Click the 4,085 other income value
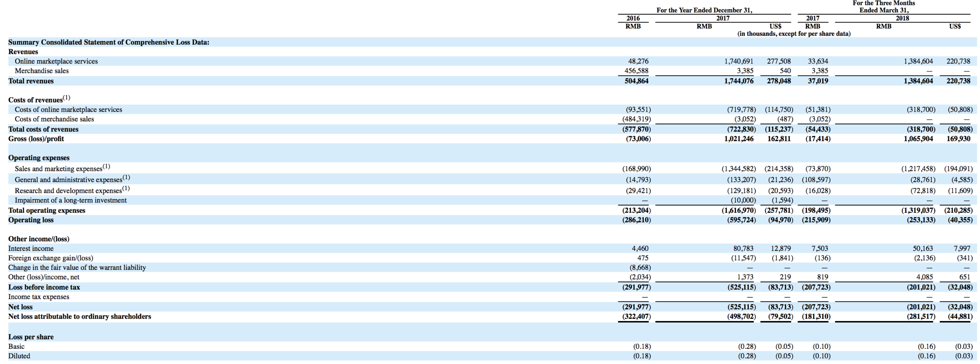Viewport: 980px width, 364px height. tap(925, 277)
